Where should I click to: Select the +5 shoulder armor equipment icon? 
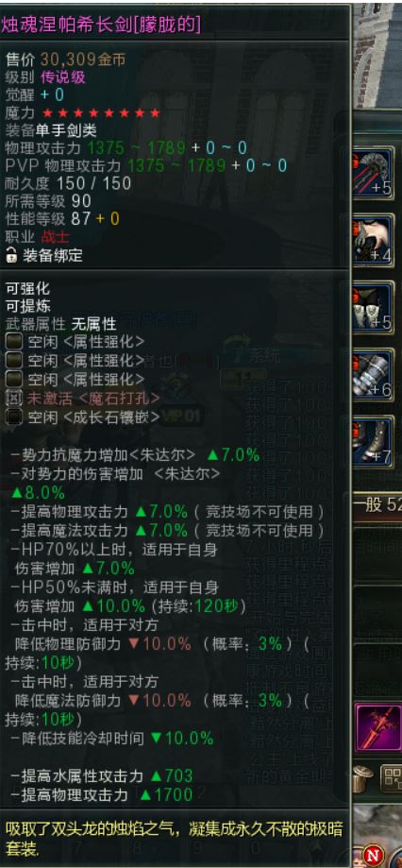click(374, 172)
